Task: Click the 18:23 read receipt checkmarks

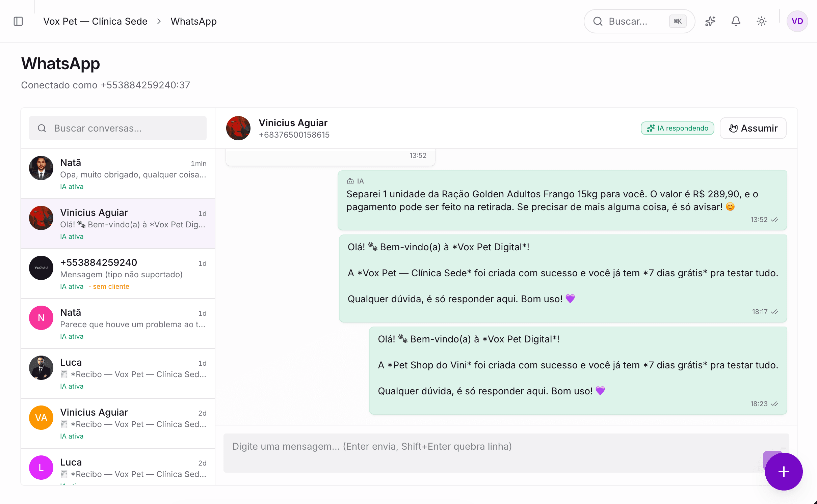Action: pyautogui.click(x=774, y=404)
